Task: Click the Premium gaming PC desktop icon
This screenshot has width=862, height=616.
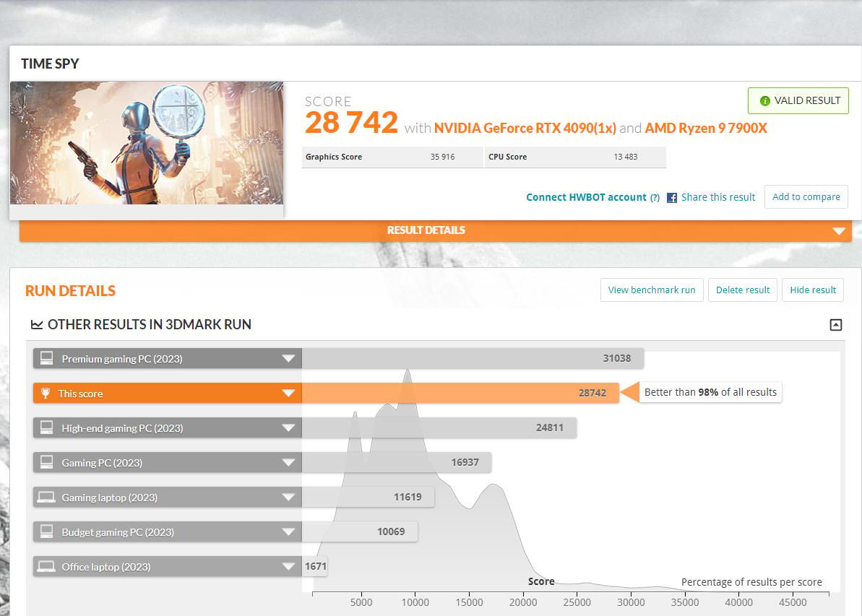Action: click(47, 358)
